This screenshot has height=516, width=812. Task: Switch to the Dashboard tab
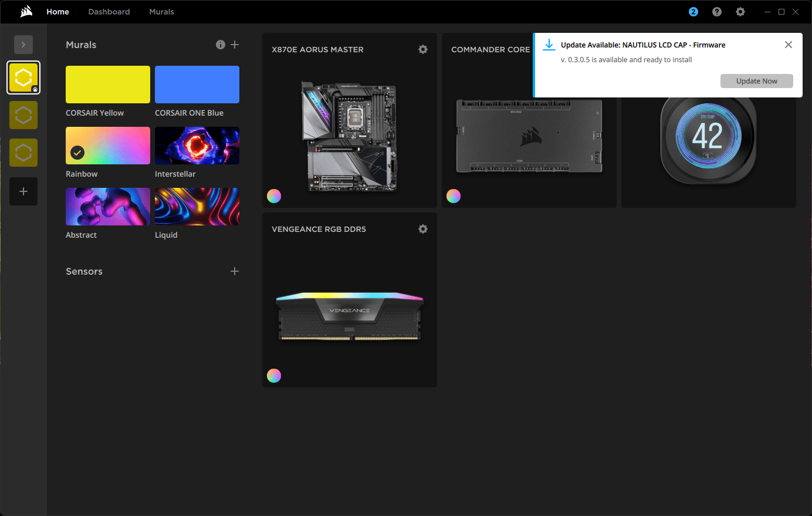109,11
